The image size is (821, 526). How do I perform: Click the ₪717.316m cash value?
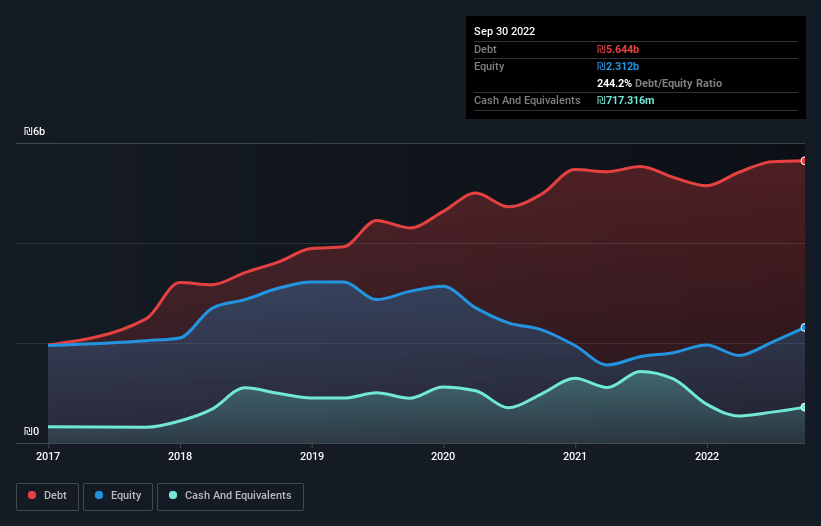(626, 100)
